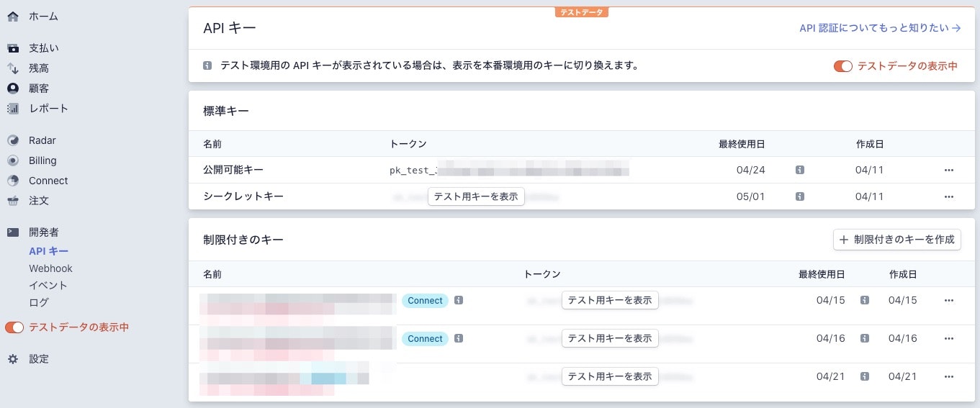Open more options for 公開可能キー row
The height and width of the screenshot is (408, 980).
coord(948,170)
